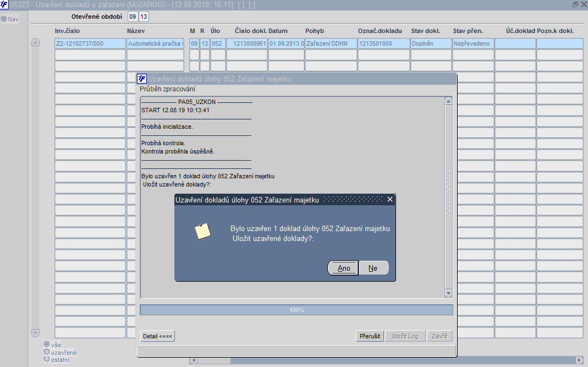Click the month cell 09 in first row

coord(194,43)
